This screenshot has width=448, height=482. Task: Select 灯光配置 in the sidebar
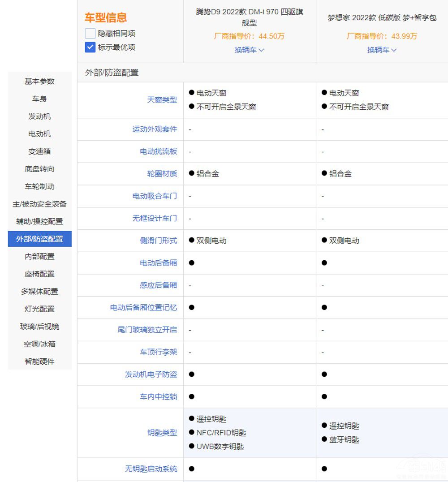[39, 309]
